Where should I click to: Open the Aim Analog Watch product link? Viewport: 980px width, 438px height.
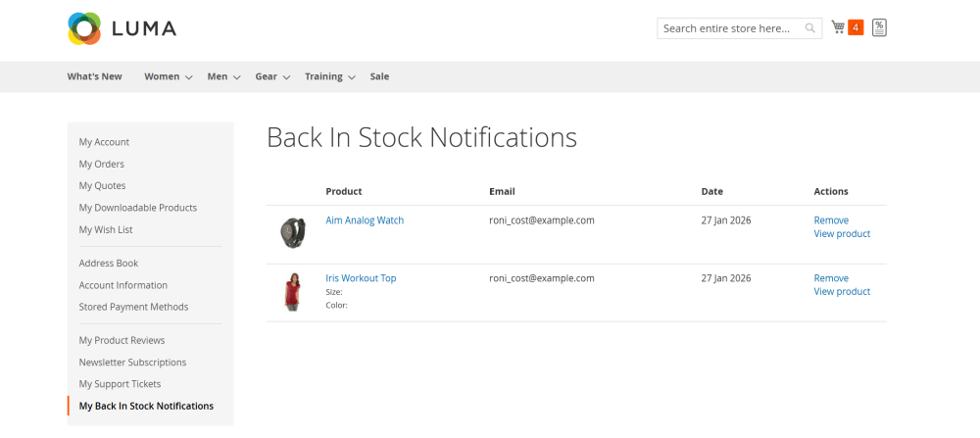365,219
